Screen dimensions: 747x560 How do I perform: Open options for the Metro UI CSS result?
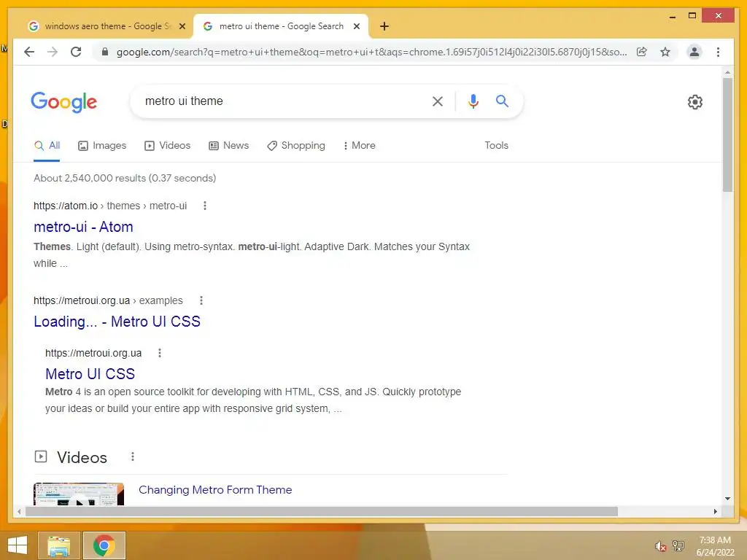[160, 353]
